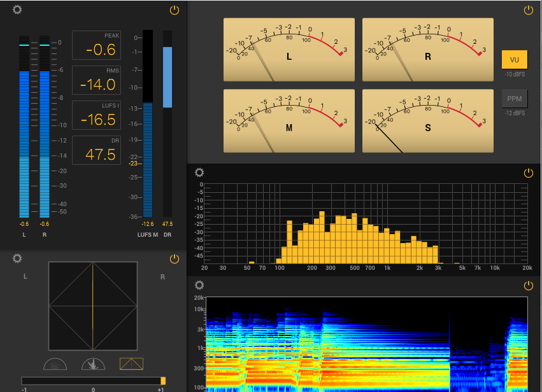This screenshot has width=542, height=392.
Task: Open the spectrum analyzer settings gear
Action: (x=199, y=172)
